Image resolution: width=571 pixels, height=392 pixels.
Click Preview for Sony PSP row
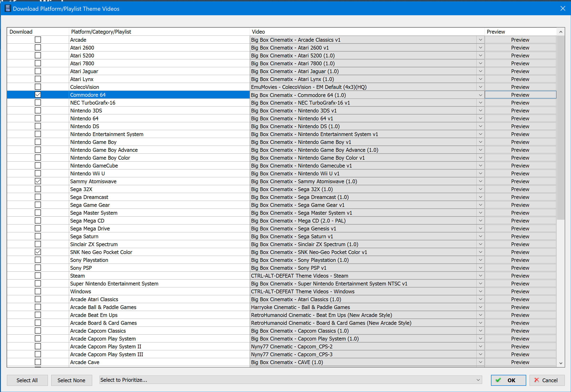click(x=520, y=268)
